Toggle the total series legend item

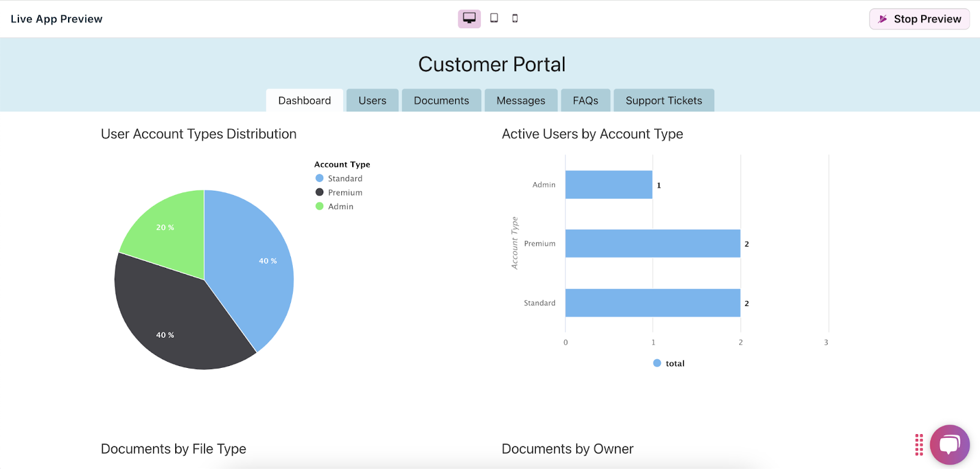[x=669, y=364]
